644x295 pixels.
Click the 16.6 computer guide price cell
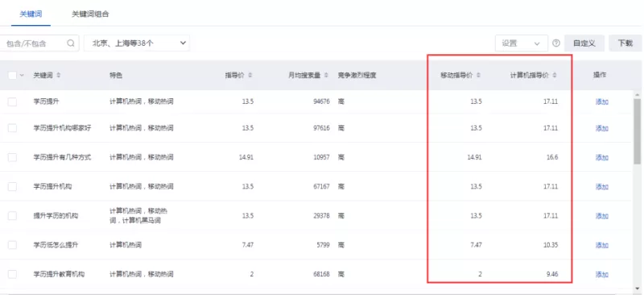[552, 157]
